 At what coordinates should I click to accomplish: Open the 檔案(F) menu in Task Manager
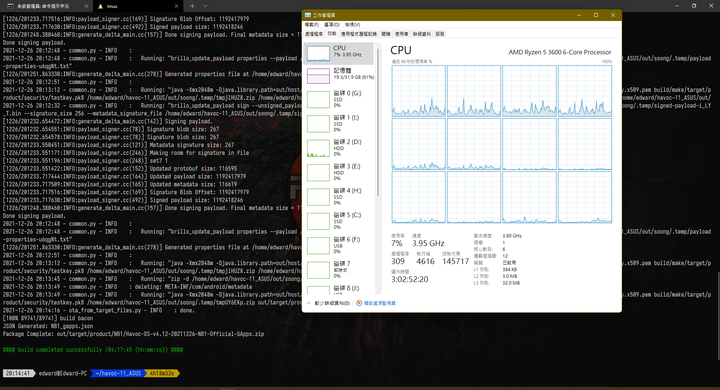[311, 25]
